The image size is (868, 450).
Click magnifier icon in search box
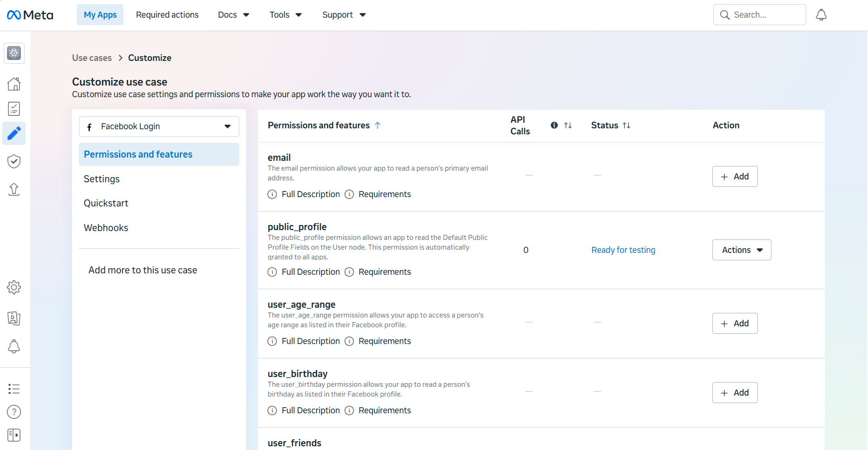coord(724,15)
